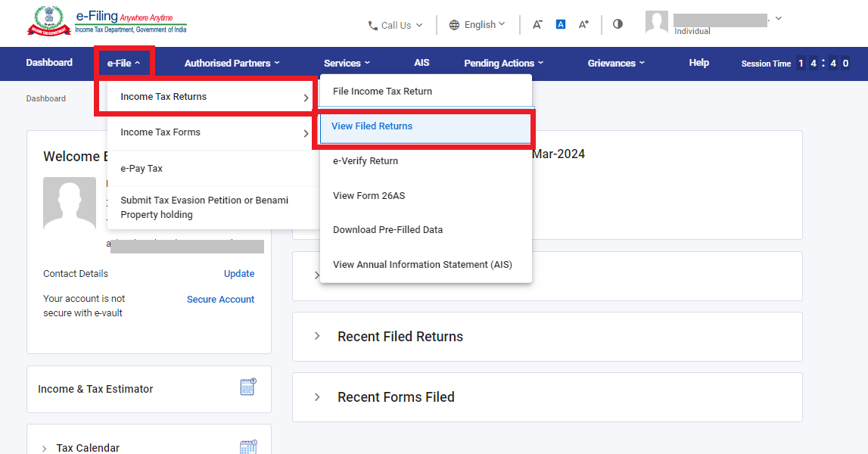Viewport: 868px width, 454px height.
Task: Click the Dashboard breadcrumb
Action: point(46,98)
